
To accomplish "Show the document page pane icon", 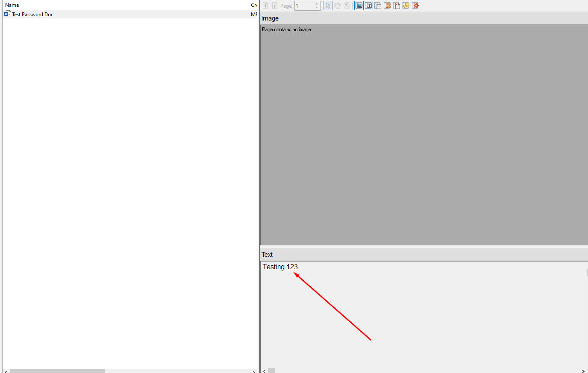I will point(397,6).
